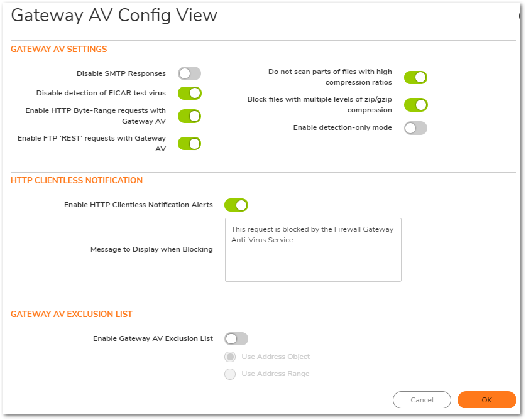Select the Use Address Object radio button
The image size is (526, 420).
click(x=230, y=357)
